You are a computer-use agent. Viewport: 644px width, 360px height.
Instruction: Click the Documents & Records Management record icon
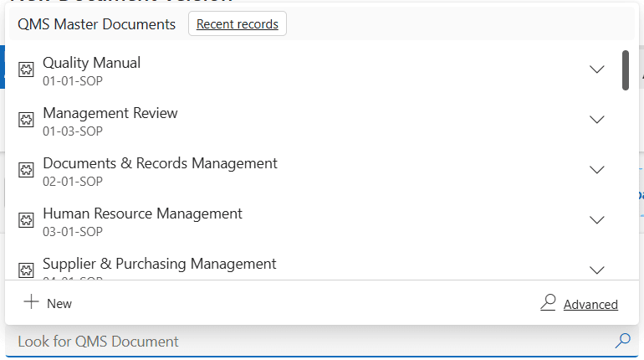[26, 170]
